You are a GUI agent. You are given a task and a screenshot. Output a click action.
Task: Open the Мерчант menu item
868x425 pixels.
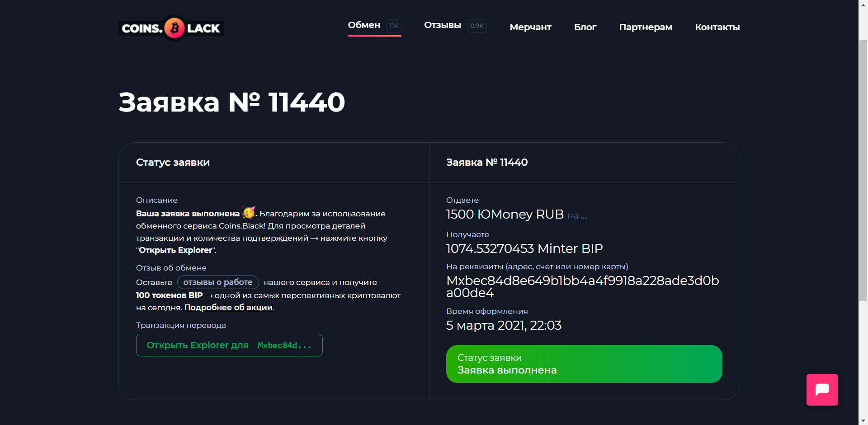coord(531,27)
